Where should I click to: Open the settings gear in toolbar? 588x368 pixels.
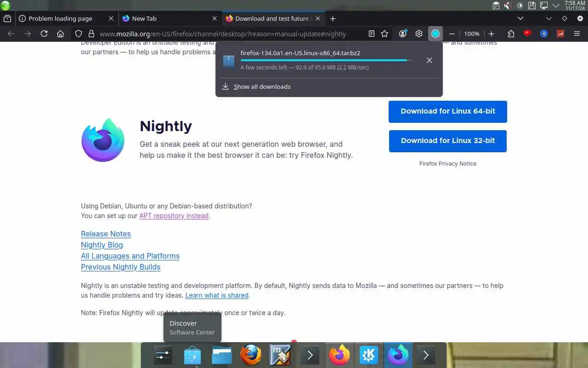419,34
